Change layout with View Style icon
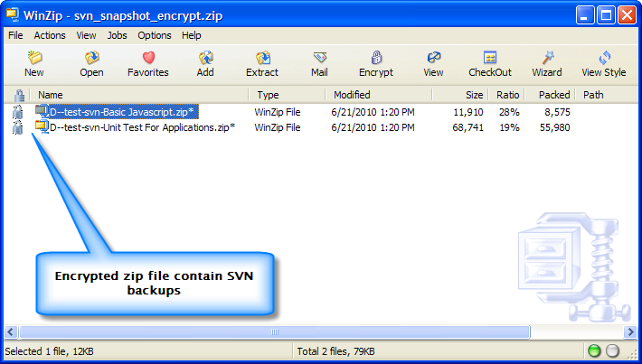 [604, 58]
